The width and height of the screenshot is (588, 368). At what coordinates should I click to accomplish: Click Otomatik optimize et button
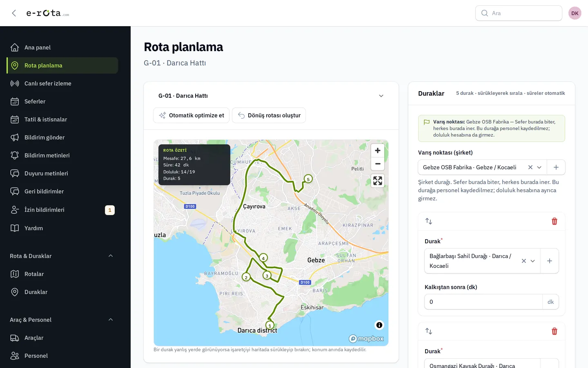point(192,115)
